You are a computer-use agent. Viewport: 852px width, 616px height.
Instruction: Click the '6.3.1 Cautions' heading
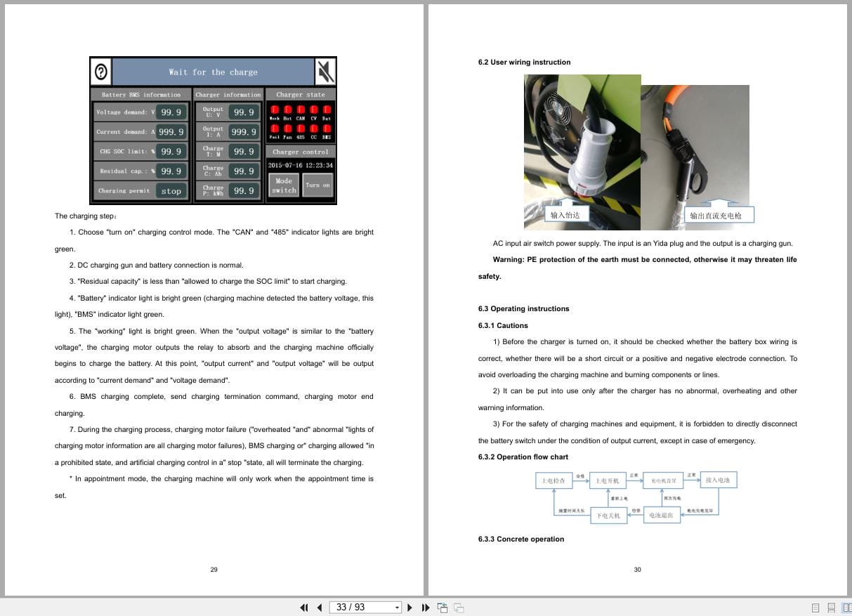pos(503,326)
